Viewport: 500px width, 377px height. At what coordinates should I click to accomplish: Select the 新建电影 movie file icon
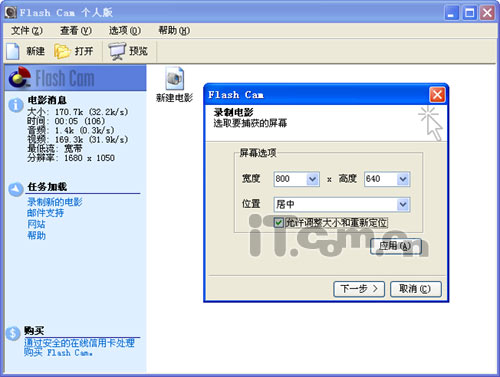point(175,78)
